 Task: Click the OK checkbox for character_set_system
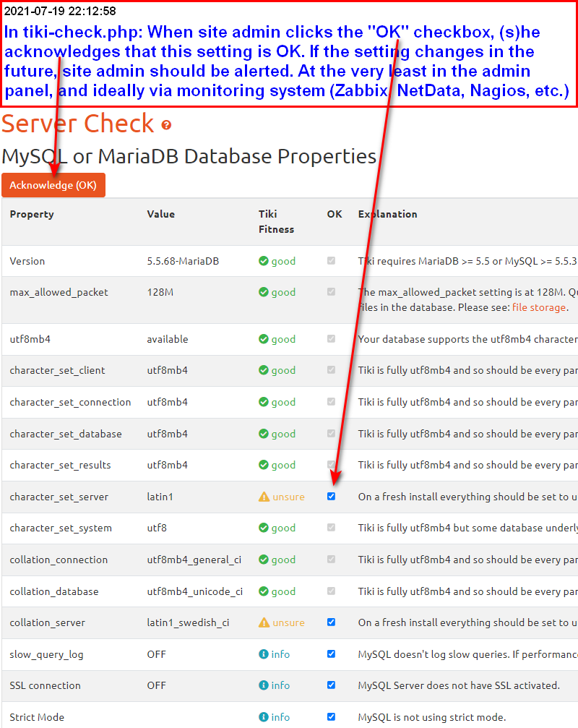(x=331, y=528)
